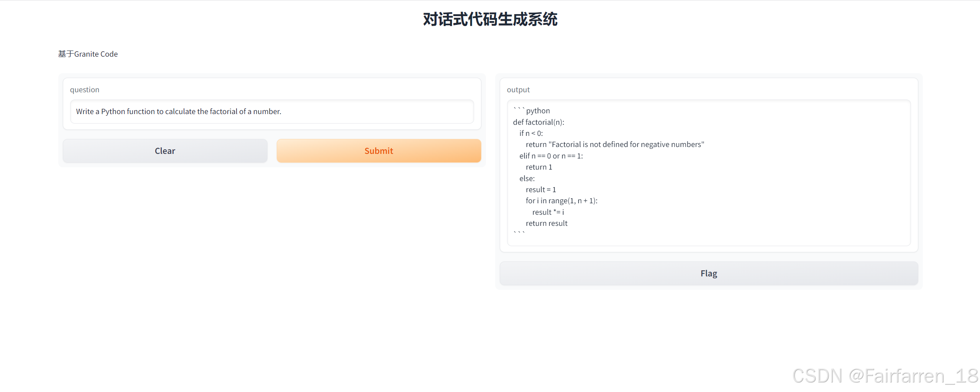Submit the question

point(379,151)
